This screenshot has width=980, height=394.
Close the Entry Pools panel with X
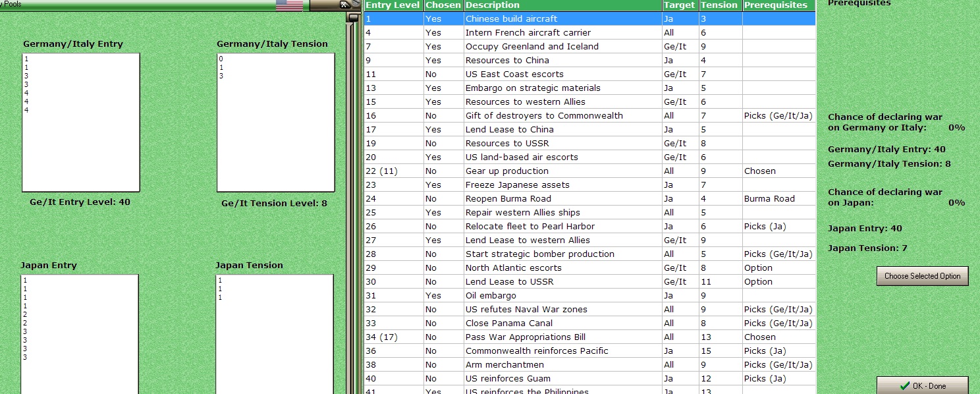pyautogui.click(x=344, y=5)
